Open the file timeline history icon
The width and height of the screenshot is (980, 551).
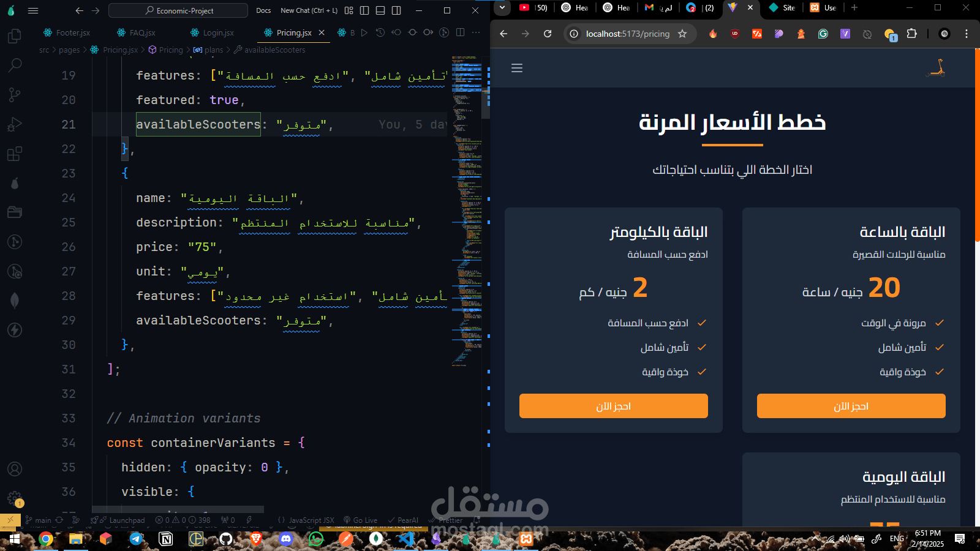[380, 32]
